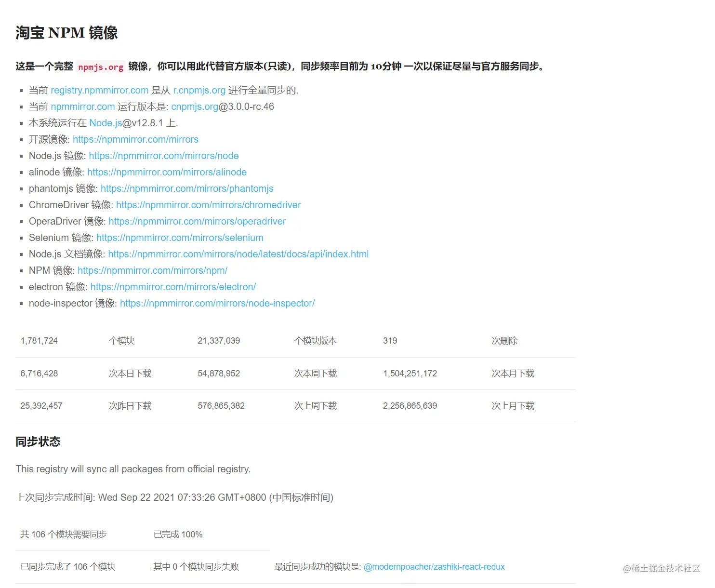The width and height of the screenshot is (715, 588).
Task: Open the registry.npmmirror.com link
Action: [99, 90]
